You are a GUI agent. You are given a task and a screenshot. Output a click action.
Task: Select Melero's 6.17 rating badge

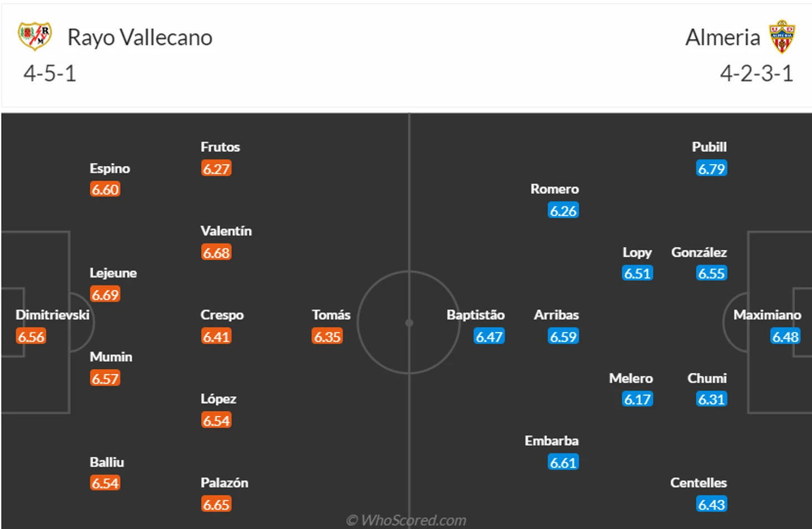pyautogui.click(x=637, y=399)
